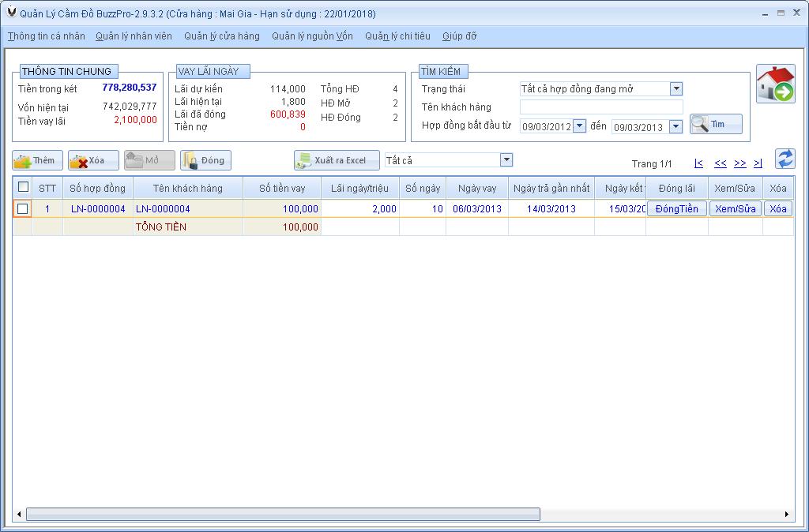The width and height of the screenshot is (809, 532).
Task: Click the Ngày vay column header
Action: pyautogui.click(x=477, y=188)
